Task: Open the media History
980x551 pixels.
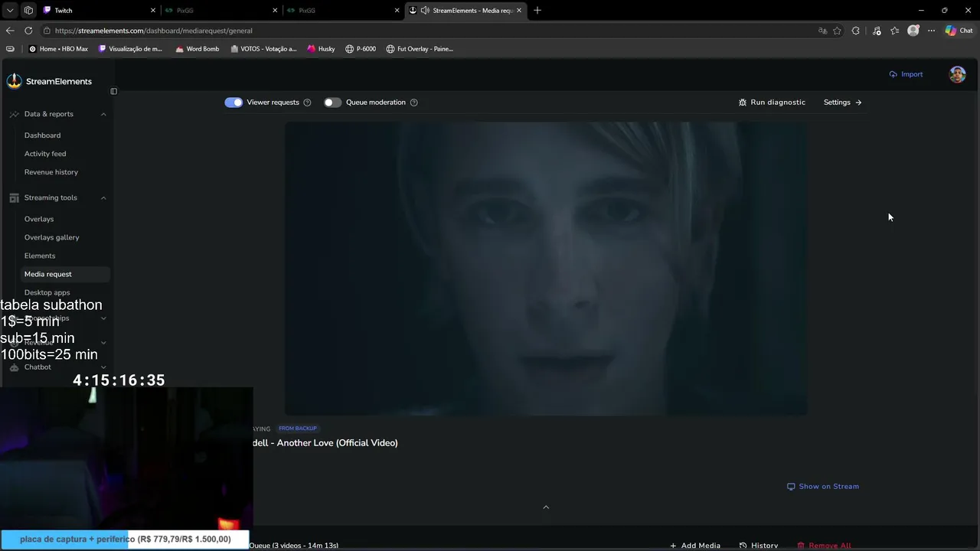Action: tap(759, 546)
